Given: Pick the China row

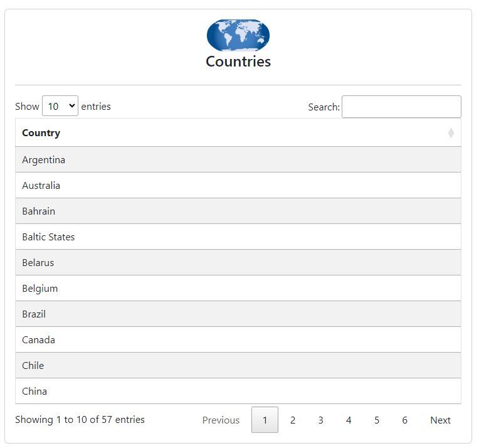Looking at the screenshot, I should pos(34,392).
